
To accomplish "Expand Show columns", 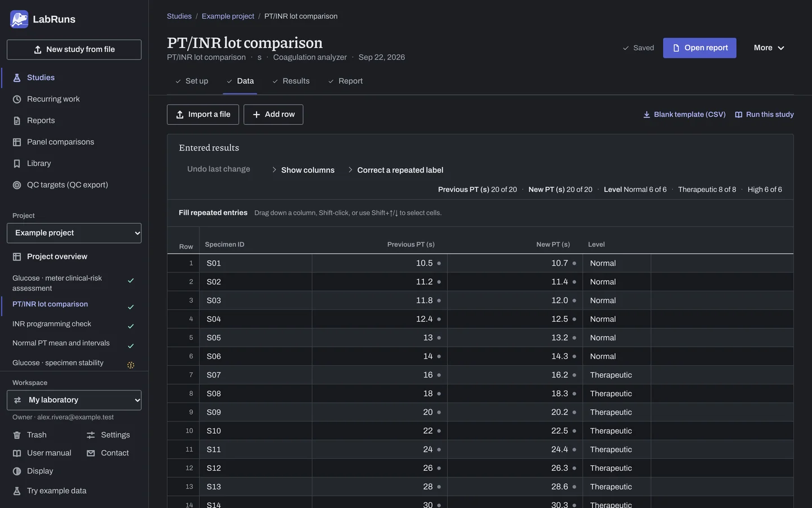I will pyautogui.click(x=303, y=170).
